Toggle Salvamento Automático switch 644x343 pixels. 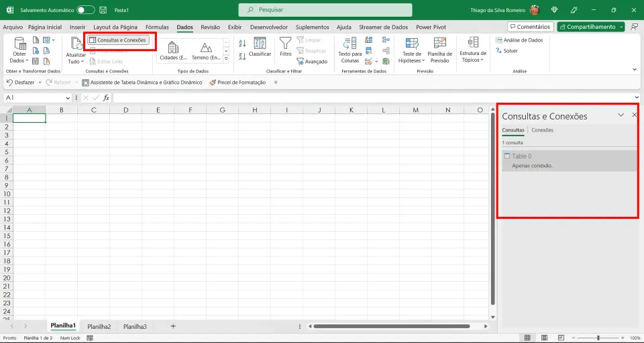pos(85,10)
